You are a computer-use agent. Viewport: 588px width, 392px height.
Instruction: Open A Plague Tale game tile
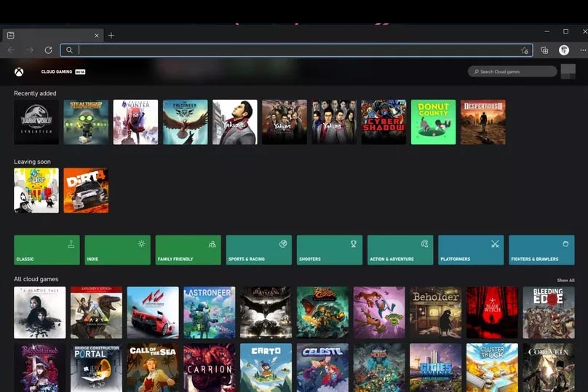[x=40, y=313]
